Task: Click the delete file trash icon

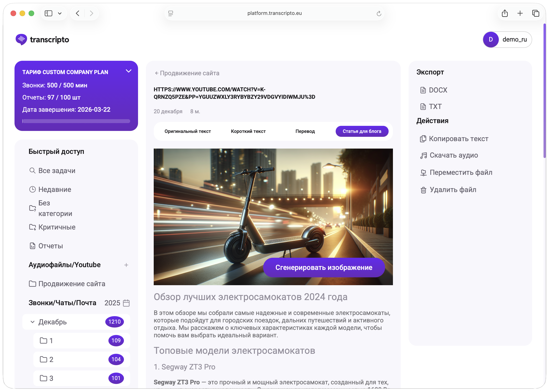Action: tap(423, 190)
